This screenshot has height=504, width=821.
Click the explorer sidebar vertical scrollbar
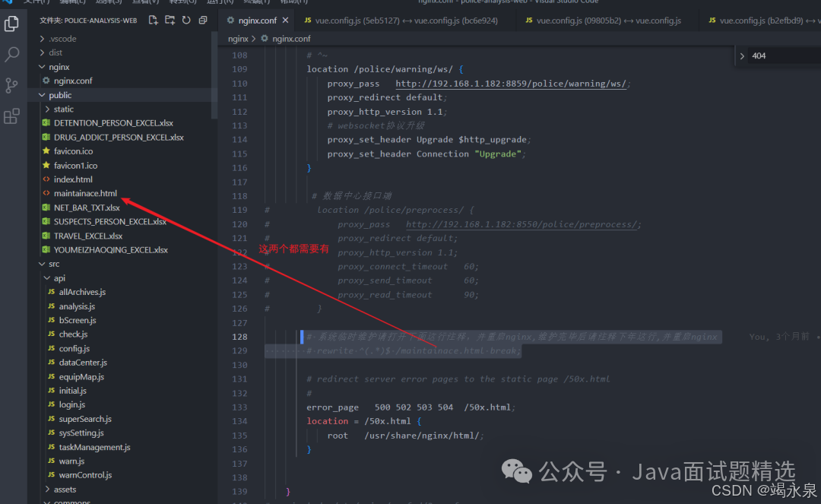(x=214, y=74)
